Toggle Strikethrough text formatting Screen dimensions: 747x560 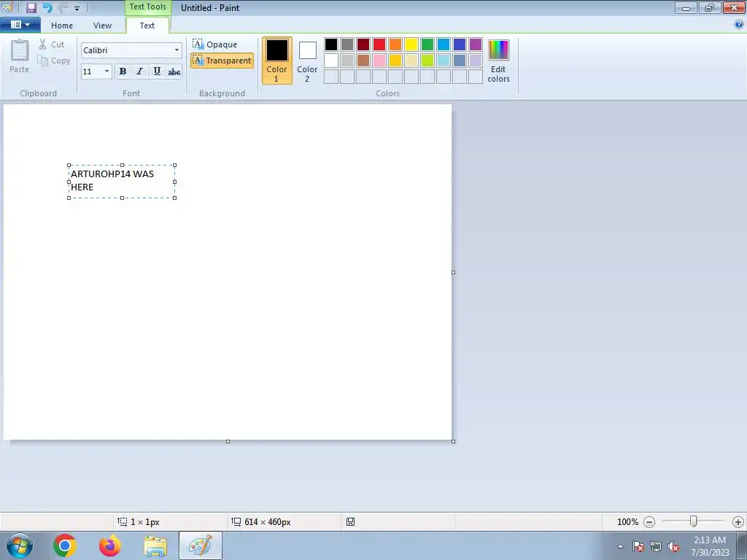174,71
